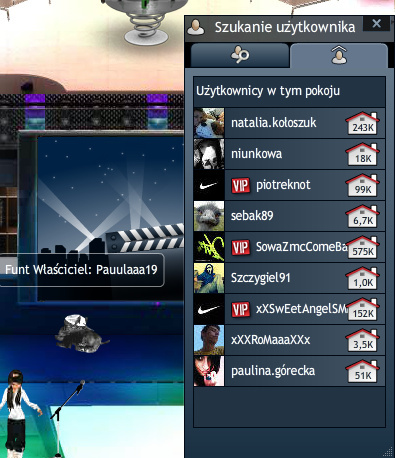Open paulina.górecka's 51K house icon
This screenshot has height=458, width=395.
coord(362,371)
